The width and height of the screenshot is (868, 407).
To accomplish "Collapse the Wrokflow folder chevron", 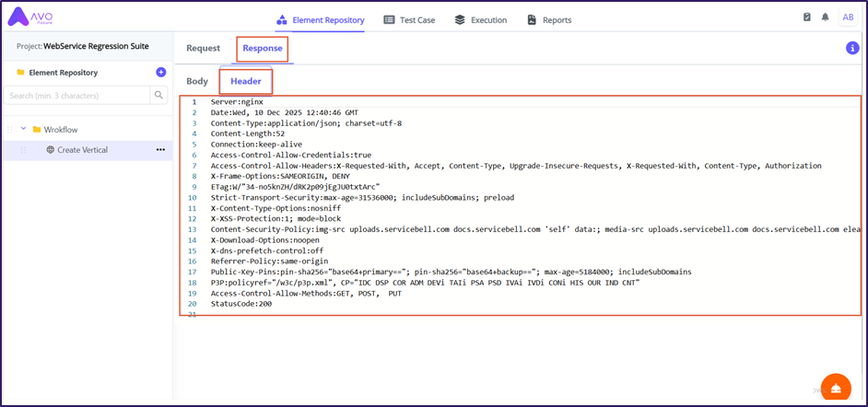I will click(x=23, y=129).
